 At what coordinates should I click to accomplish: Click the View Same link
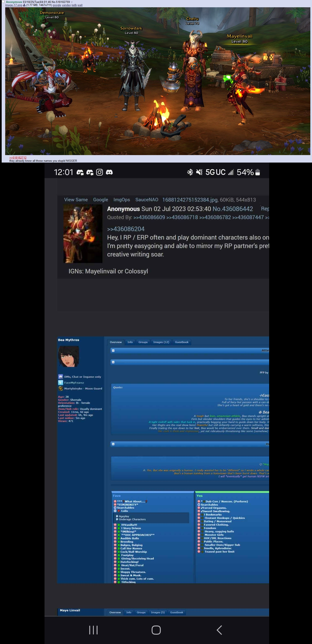pyautogui.click(x=76, y=200)
